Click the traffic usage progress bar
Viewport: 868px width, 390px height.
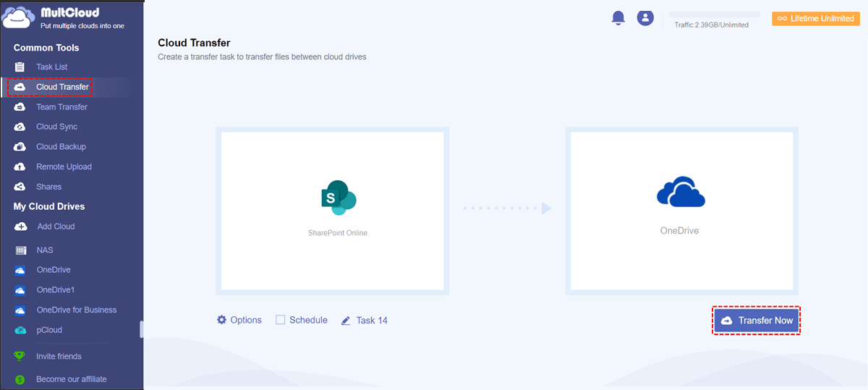click(714, 14)
